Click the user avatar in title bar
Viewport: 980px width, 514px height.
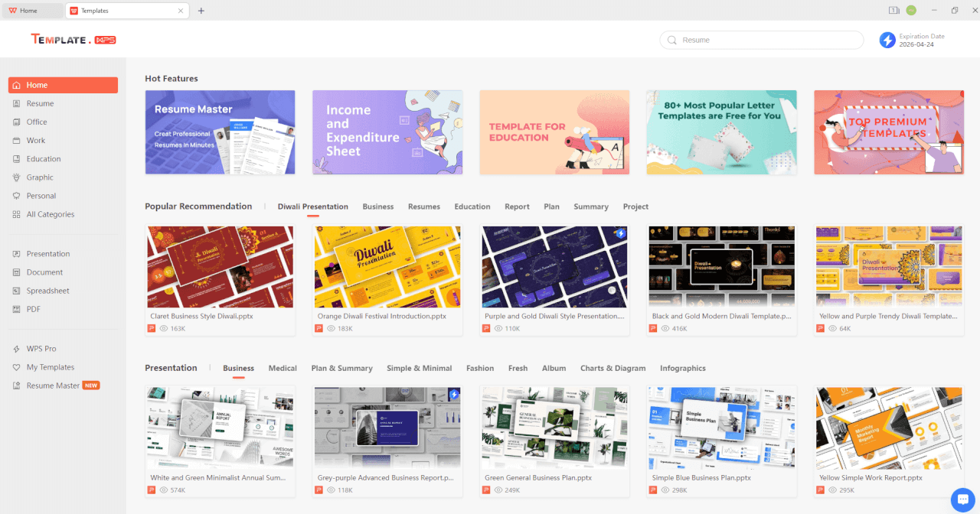click(x=911, y=11)
